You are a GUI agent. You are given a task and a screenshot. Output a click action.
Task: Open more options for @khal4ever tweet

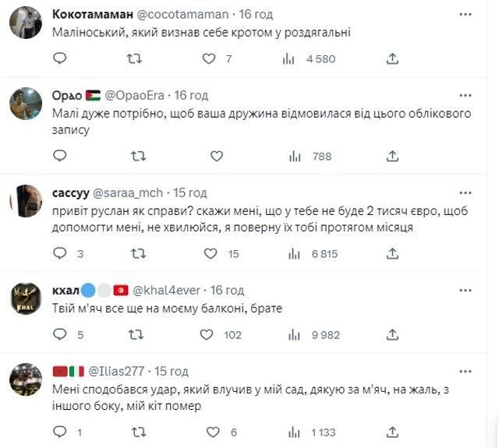(466, 290)
